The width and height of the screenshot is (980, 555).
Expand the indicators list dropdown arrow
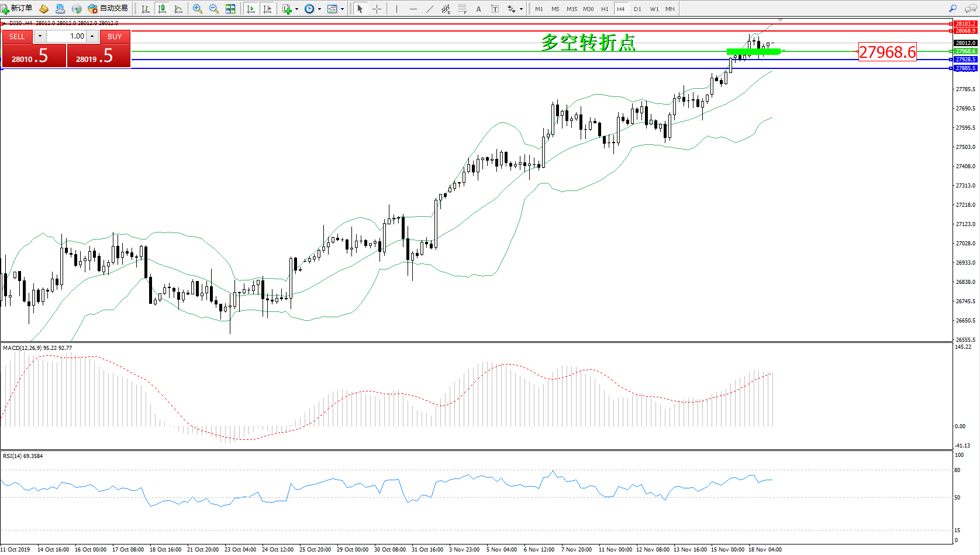(x=296, y=9)
